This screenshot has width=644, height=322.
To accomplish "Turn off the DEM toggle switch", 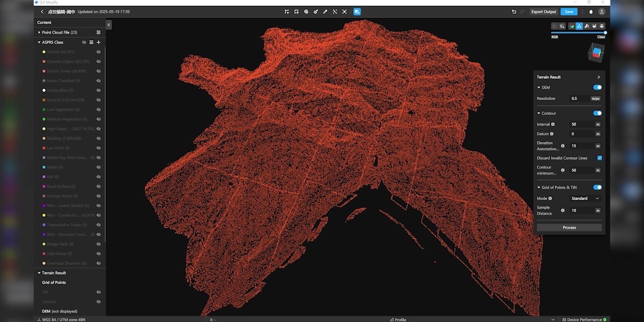I will tap(597, 87).
